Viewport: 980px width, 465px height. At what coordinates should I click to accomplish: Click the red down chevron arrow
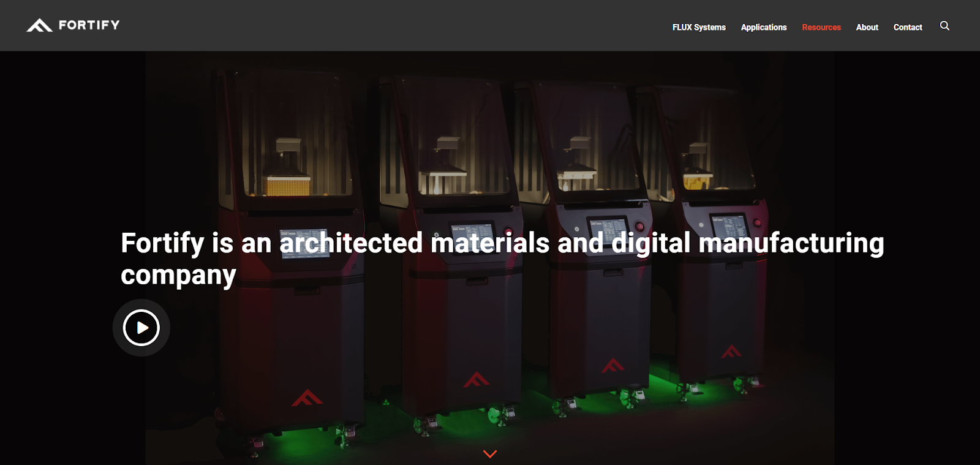tap(490, 454)
